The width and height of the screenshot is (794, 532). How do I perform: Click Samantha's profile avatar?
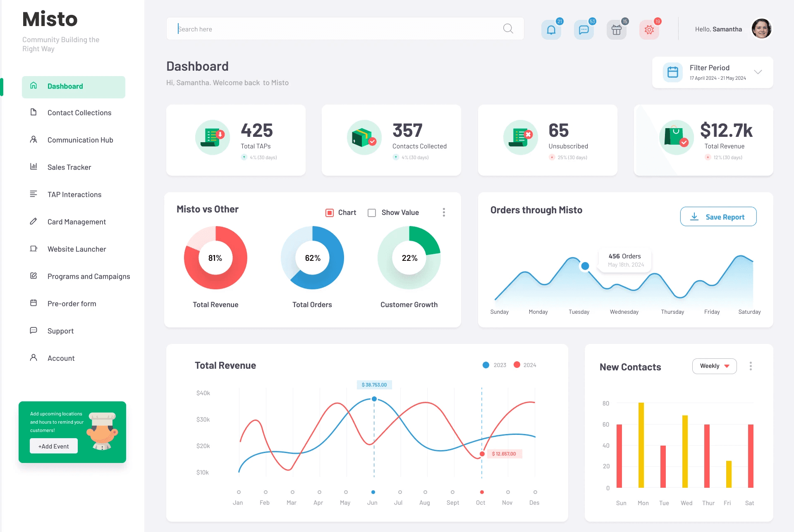pyautogui.click(x=761, y=29)
